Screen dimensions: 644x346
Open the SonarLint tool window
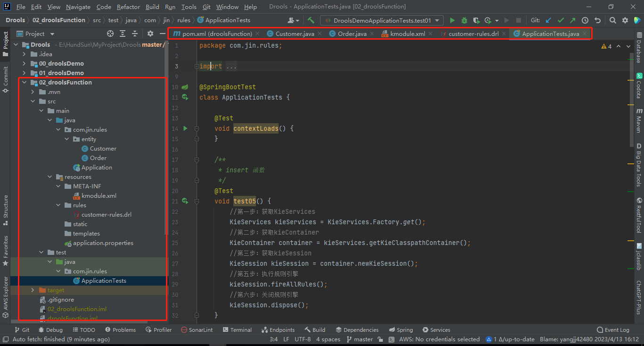pos(196,330)
